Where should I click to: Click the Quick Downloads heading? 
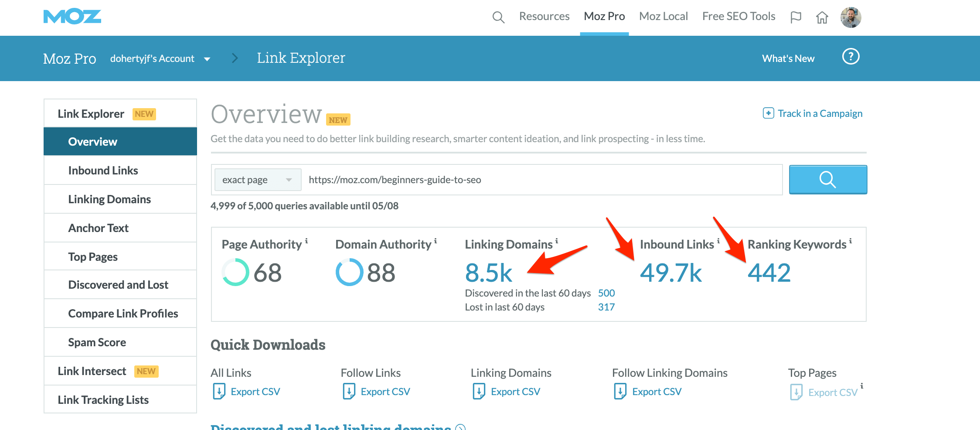click(268, 345)
